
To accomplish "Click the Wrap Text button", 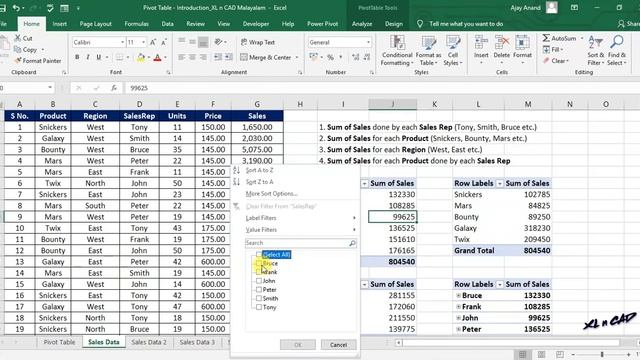I will click(x=258, y=42).
